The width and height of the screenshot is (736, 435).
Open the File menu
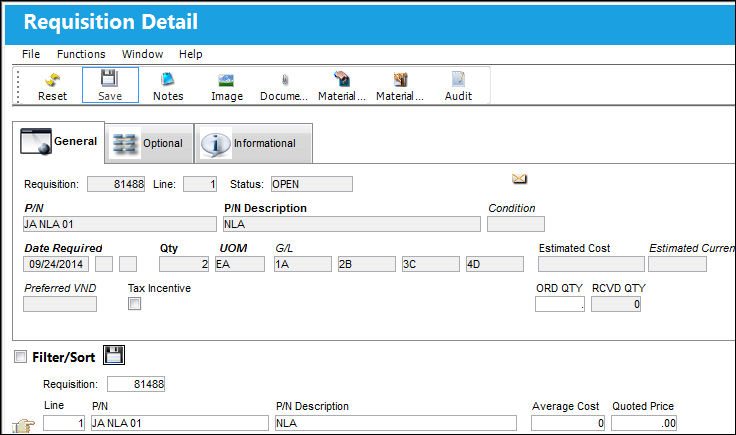point(31,54)
